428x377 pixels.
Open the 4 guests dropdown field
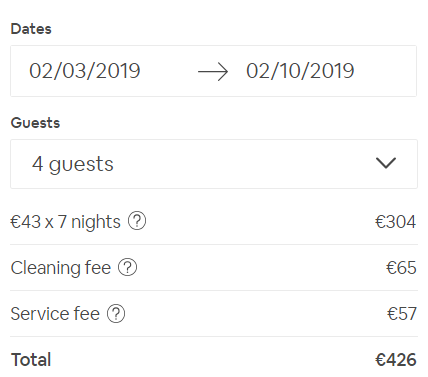tap(214, 164)
